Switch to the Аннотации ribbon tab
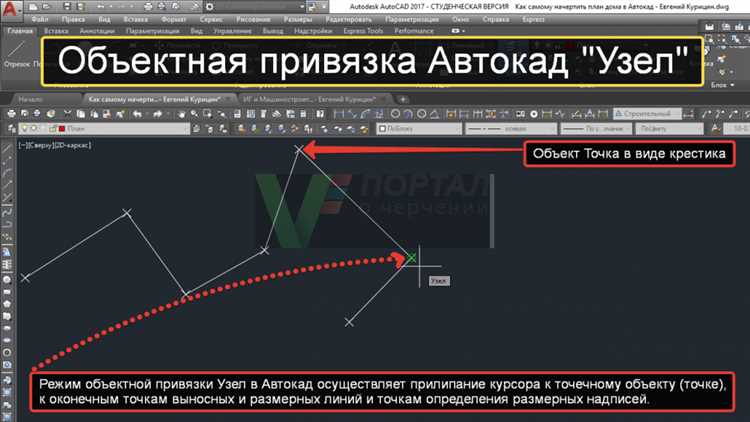The height and width of the screenshot is (422, 750). 97,31
